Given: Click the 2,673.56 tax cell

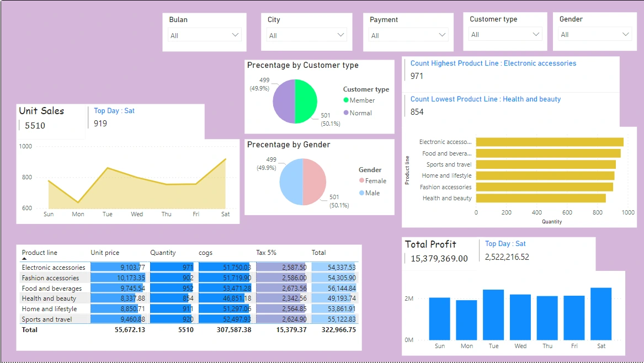Looking at the screenshot, I should [x=281, y=289].
